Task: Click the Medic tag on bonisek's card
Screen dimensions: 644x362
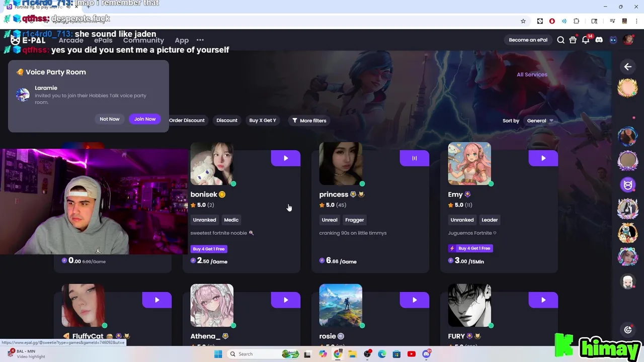Action: (231, 220)
